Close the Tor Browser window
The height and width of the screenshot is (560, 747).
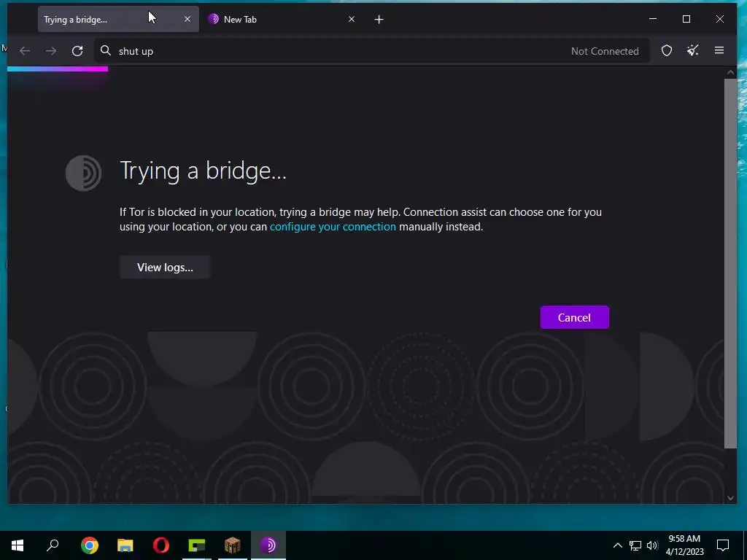point(720,19)
